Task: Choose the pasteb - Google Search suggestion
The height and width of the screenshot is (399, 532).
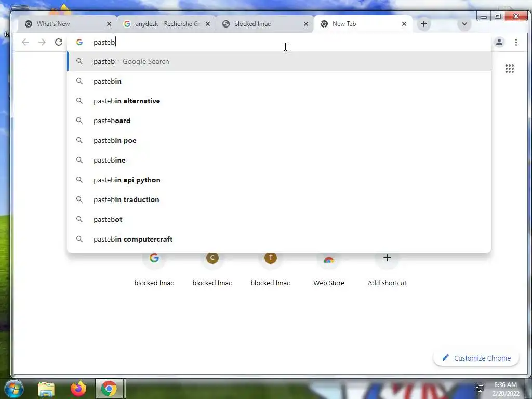Action: pyautogui.click(x=279, y=61)
